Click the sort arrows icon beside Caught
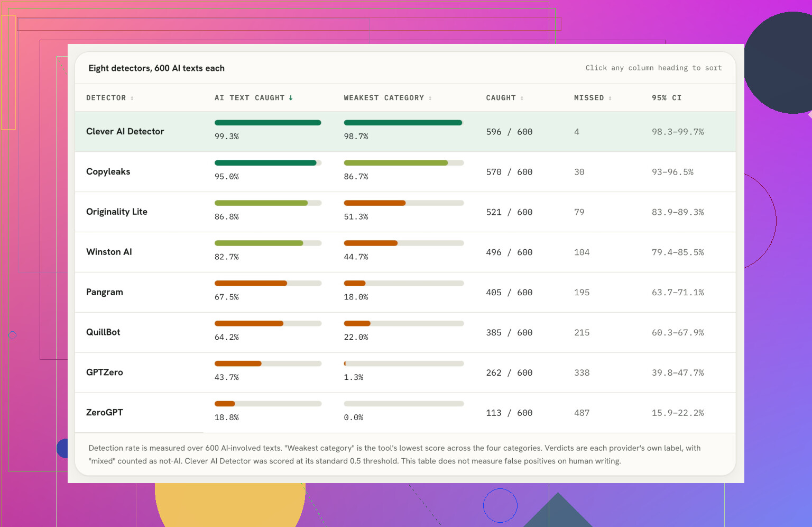This screenshot has width=812, height=527. pos(522,98)
